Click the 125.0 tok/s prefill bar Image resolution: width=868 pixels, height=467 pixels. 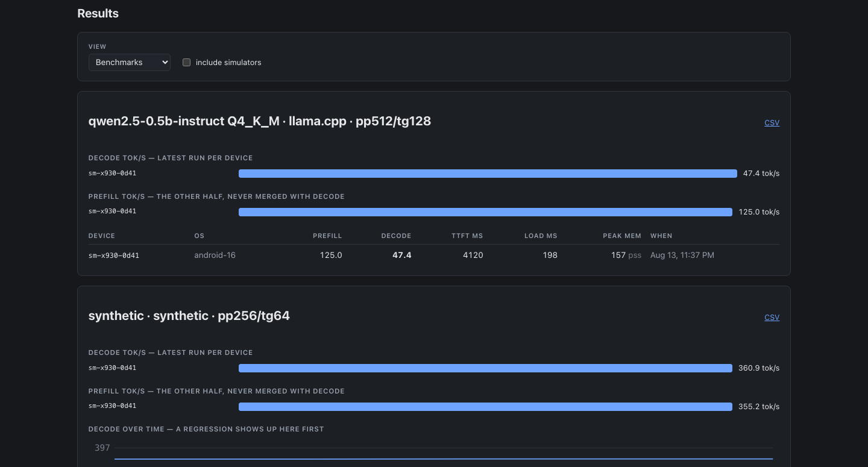485,212
